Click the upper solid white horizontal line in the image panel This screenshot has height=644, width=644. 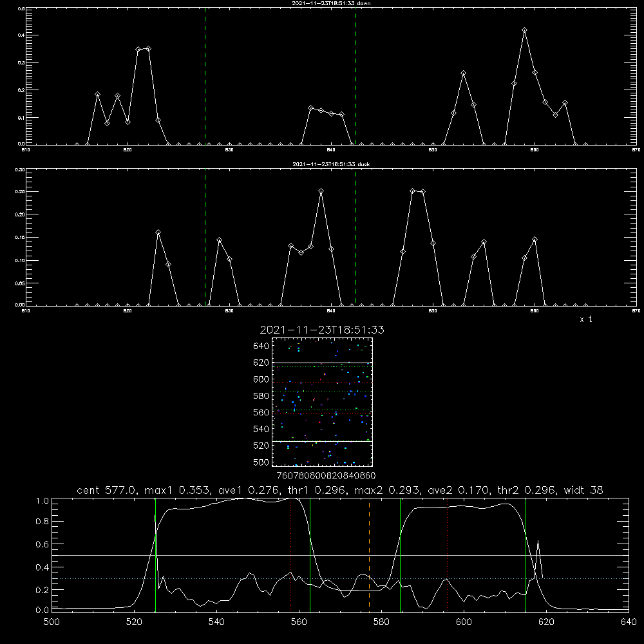click(x=322, y=363)
